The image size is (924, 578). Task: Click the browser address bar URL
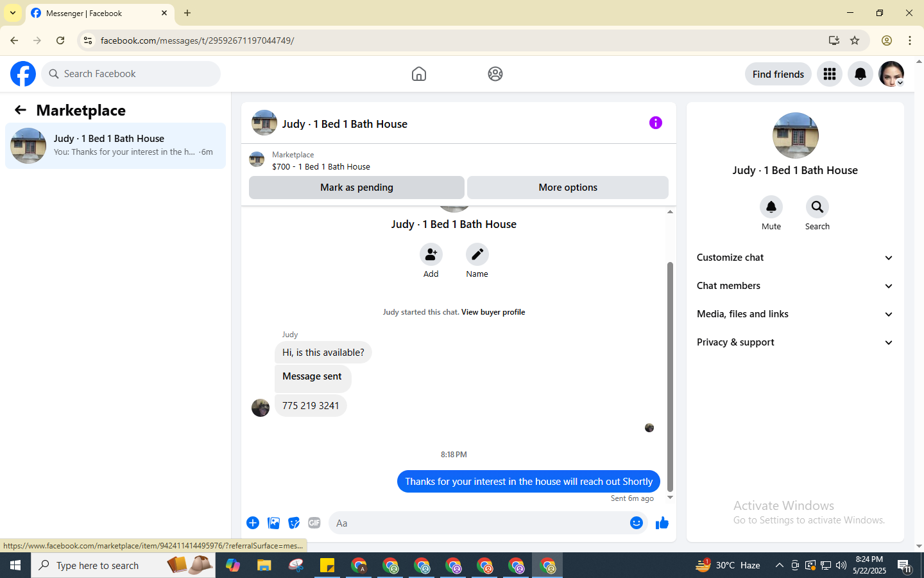(197, 40)
